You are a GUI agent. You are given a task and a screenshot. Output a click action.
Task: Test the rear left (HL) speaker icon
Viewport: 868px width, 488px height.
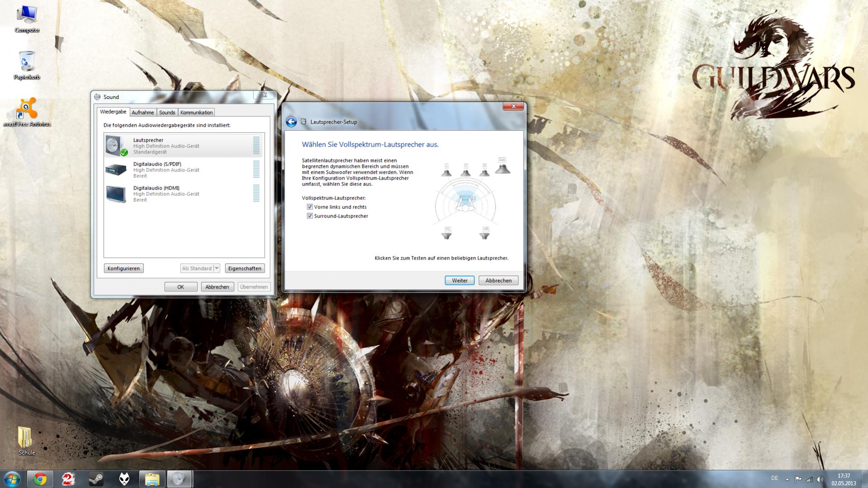(447, 233)
